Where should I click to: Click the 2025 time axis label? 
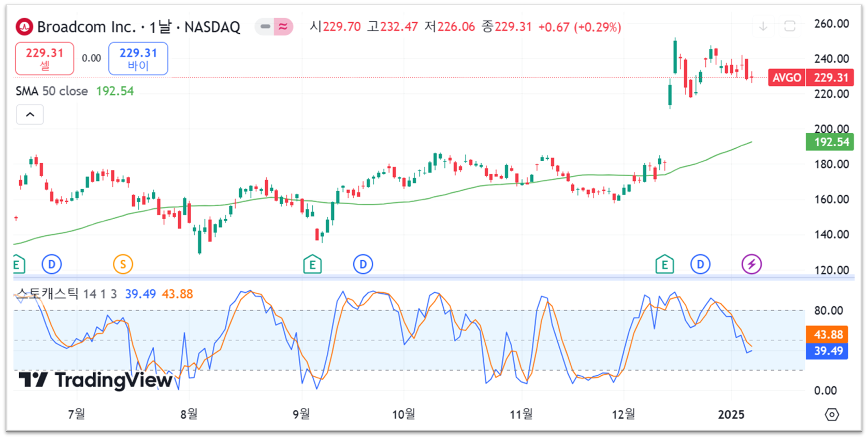coord(731,415)
